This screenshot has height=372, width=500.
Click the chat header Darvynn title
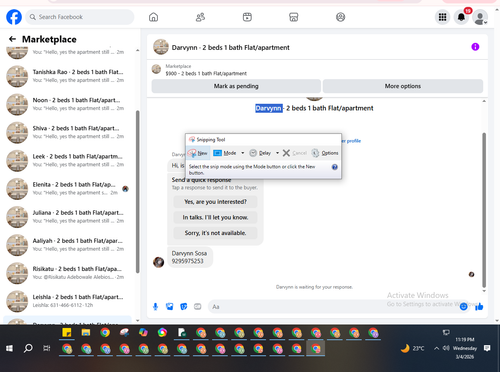230,47
